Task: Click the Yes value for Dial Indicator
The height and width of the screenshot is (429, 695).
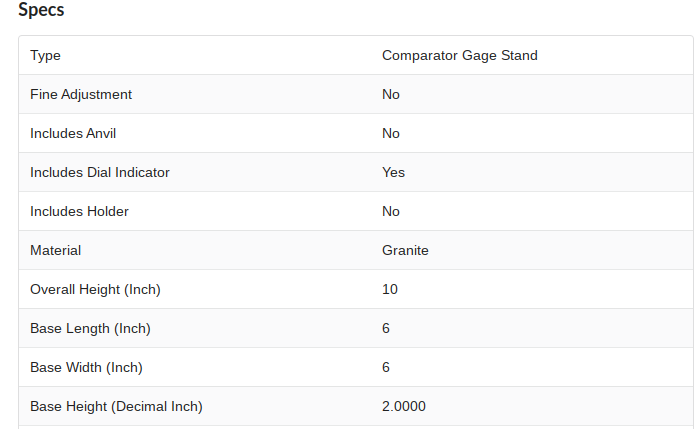Action: point(393,173)
